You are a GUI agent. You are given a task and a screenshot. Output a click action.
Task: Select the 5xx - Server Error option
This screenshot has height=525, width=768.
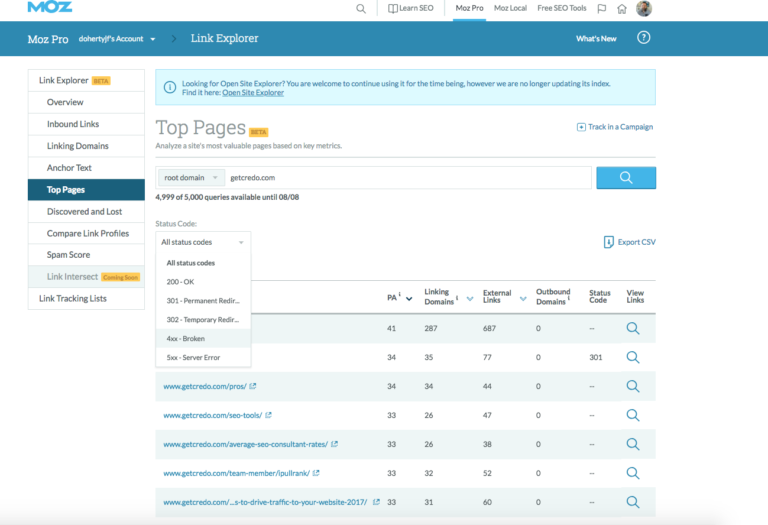pos(203,357)
